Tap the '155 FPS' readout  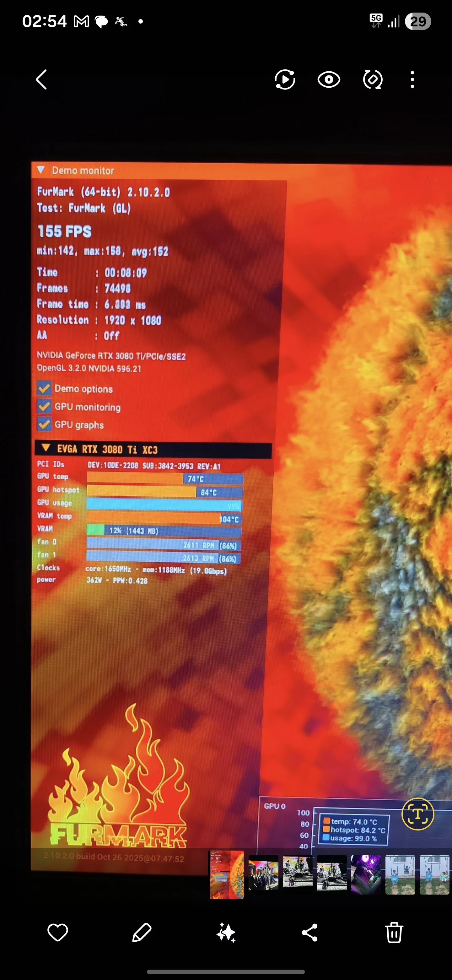coord(65,231)
